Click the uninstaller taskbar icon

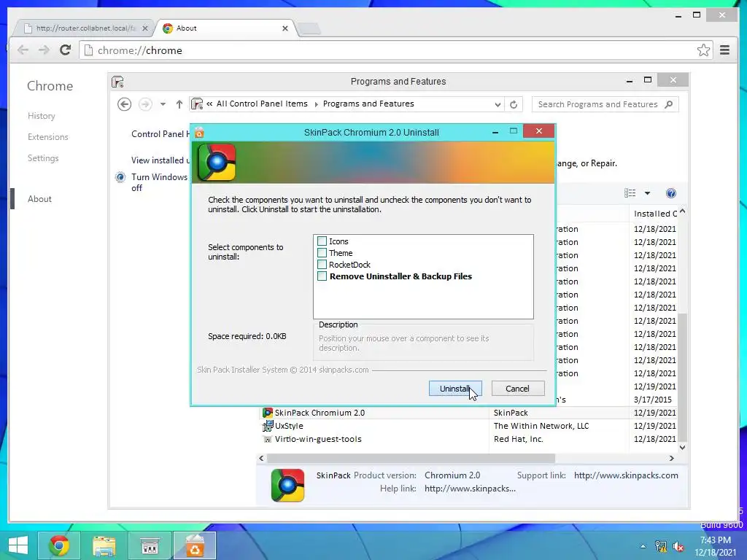[x=195, y=545]
